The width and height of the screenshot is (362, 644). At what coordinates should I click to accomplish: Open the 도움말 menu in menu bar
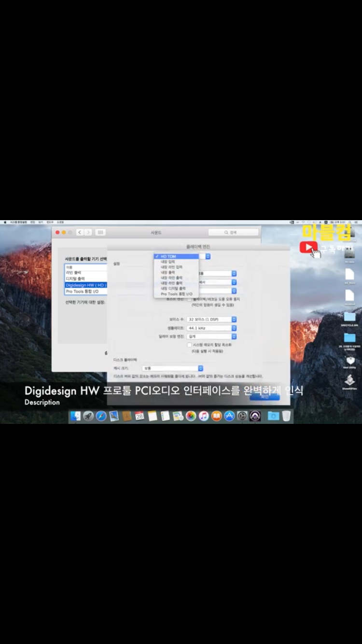(x=60, y=222)
